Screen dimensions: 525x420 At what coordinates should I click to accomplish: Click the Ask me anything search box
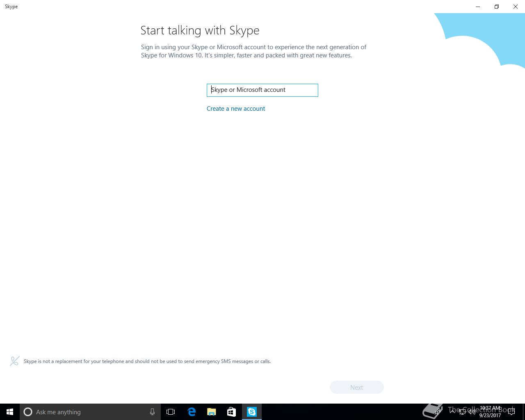pyautogui.click(x=90, y=412)
